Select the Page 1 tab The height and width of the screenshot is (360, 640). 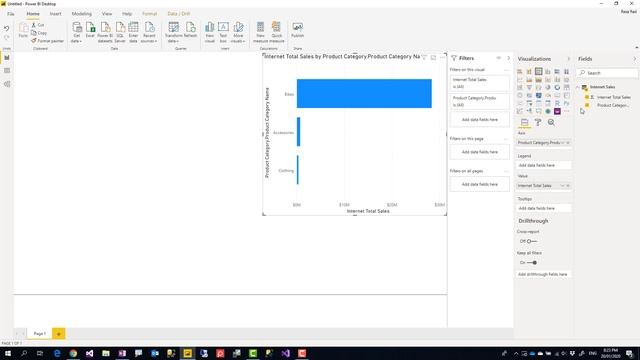tap(40, 333)
